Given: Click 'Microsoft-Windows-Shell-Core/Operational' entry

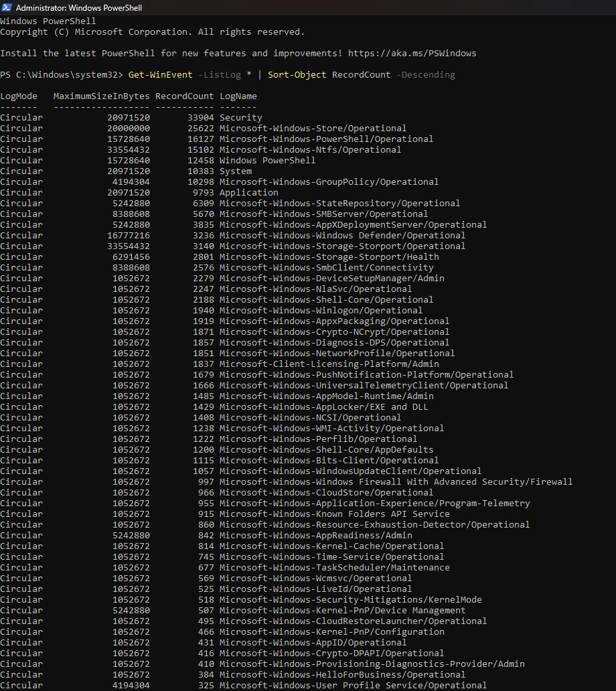Looking at the screenshot, I should [326, 300].
